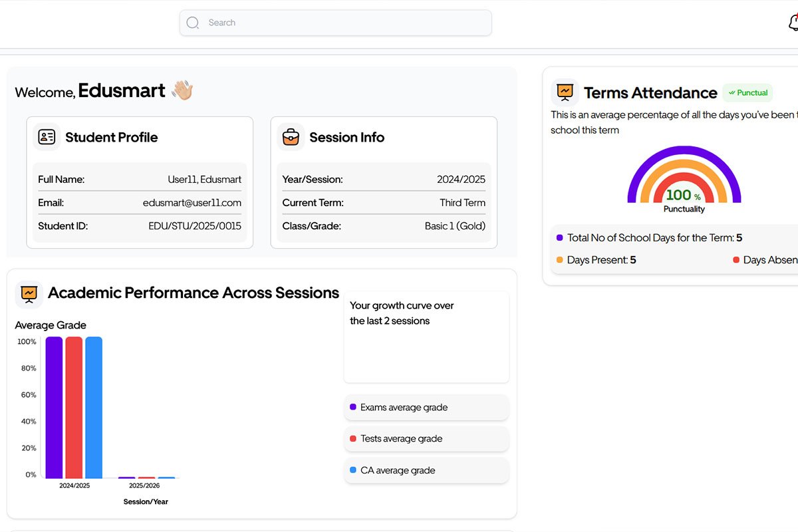This screenshot has height=532, width=798.
Task: Click the purple 2024/2025 exams bar
Action: point(54,407)
